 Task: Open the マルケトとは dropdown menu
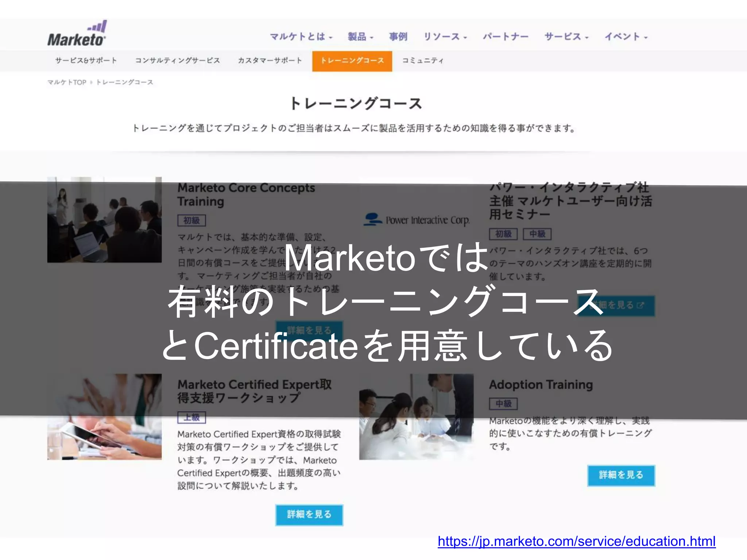[301, 37]
